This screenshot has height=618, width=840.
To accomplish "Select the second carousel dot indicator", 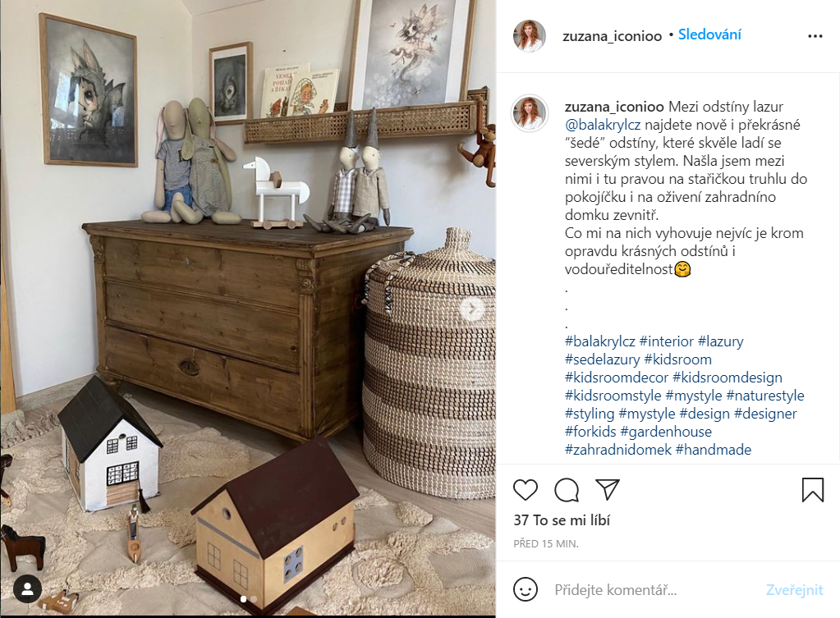I will tap(254, 599).
